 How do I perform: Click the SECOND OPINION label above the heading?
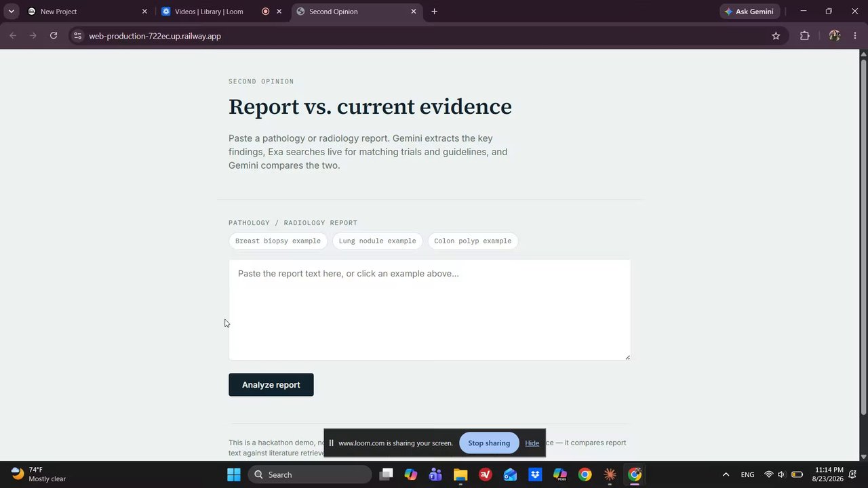click(261, 81)
